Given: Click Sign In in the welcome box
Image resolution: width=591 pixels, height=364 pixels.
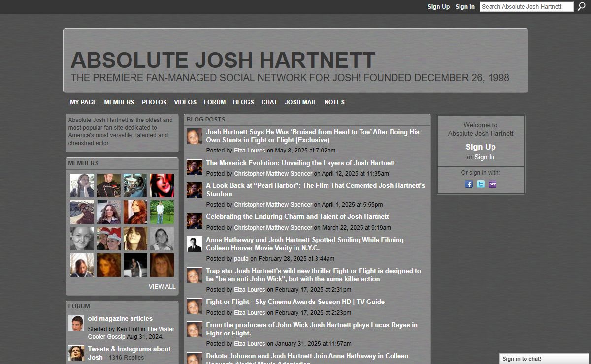Looking at the screenshot, I should [484, 157].
